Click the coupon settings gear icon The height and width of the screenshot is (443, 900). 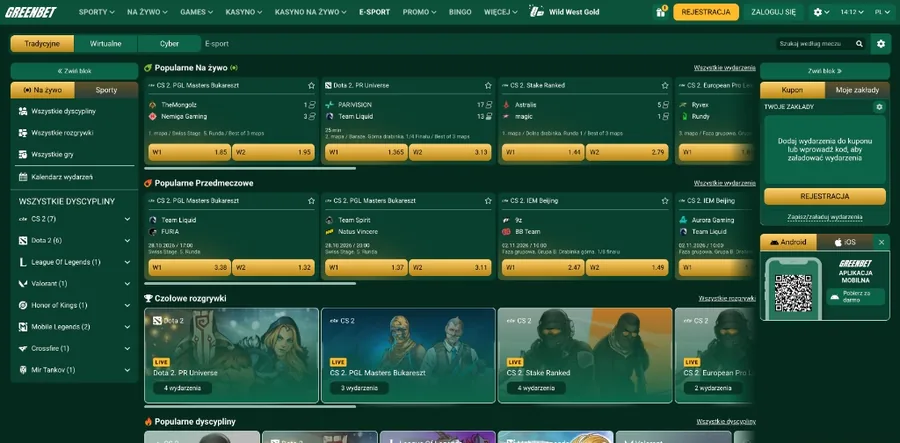[879, 107]
